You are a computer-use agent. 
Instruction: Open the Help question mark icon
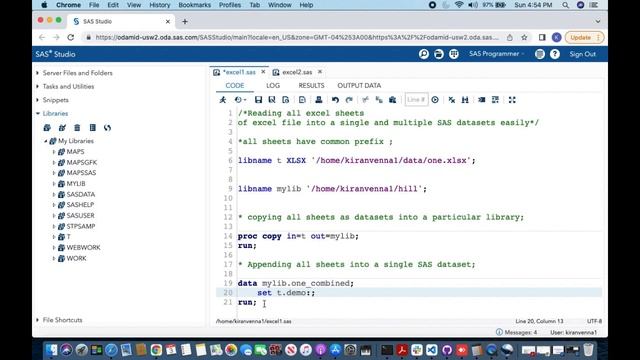555,54
